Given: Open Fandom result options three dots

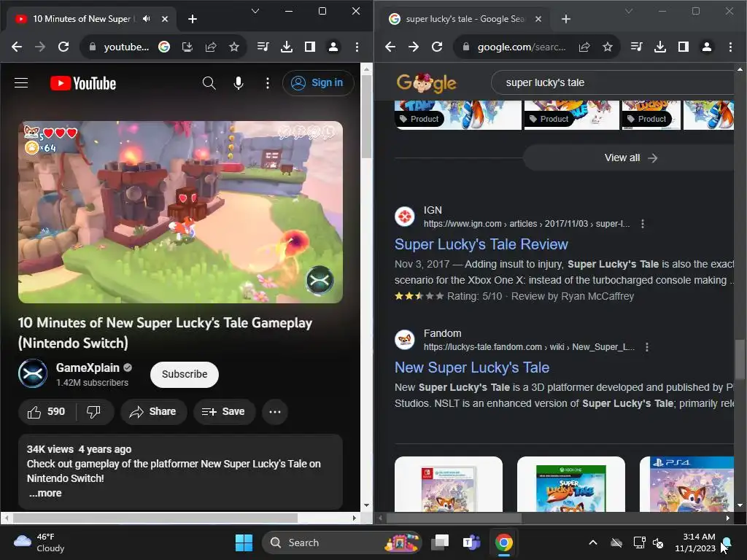Looking at the screenshot, I should pos(647,347).
